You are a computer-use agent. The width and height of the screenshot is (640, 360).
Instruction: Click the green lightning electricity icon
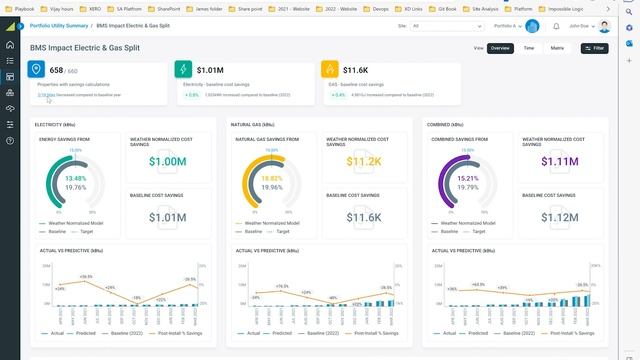pyautogui.click(x=183, y=69)
